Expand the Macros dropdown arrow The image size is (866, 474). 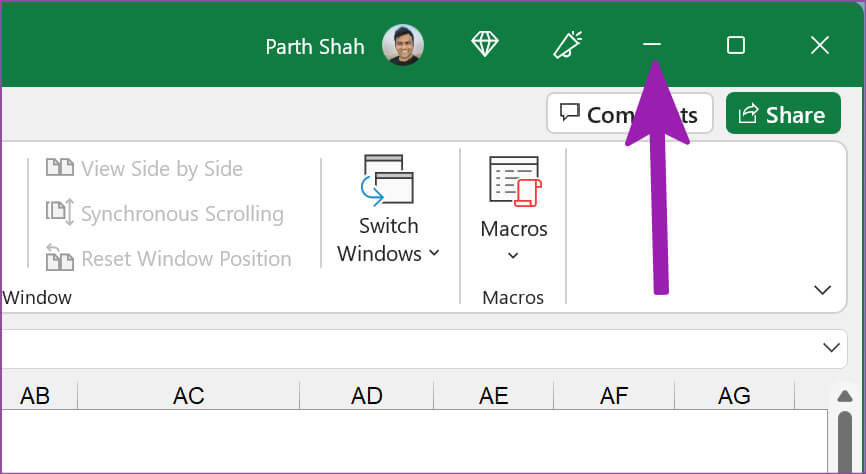coord(513,255)
